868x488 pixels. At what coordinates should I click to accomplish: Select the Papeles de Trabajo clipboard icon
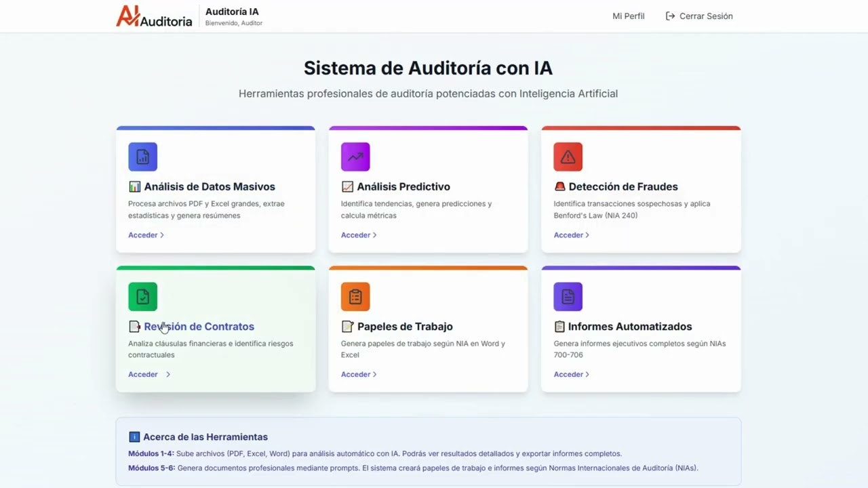(355, 296)
